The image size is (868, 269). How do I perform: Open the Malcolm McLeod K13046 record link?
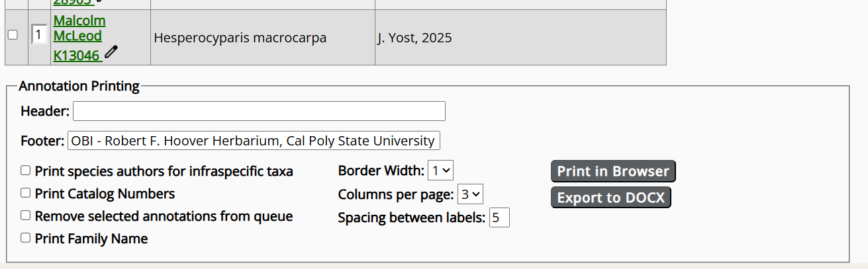pos(77,37)
